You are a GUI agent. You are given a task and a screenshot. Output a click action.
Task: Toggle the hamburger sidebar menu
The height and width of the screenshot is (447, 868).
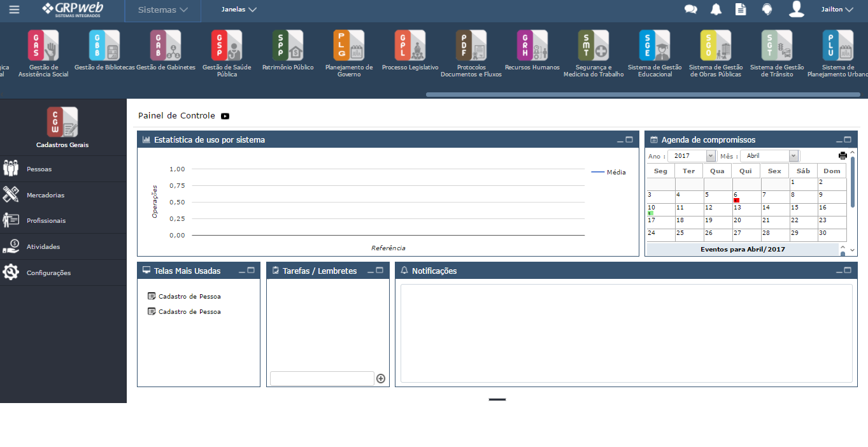[x=14, y=10]
